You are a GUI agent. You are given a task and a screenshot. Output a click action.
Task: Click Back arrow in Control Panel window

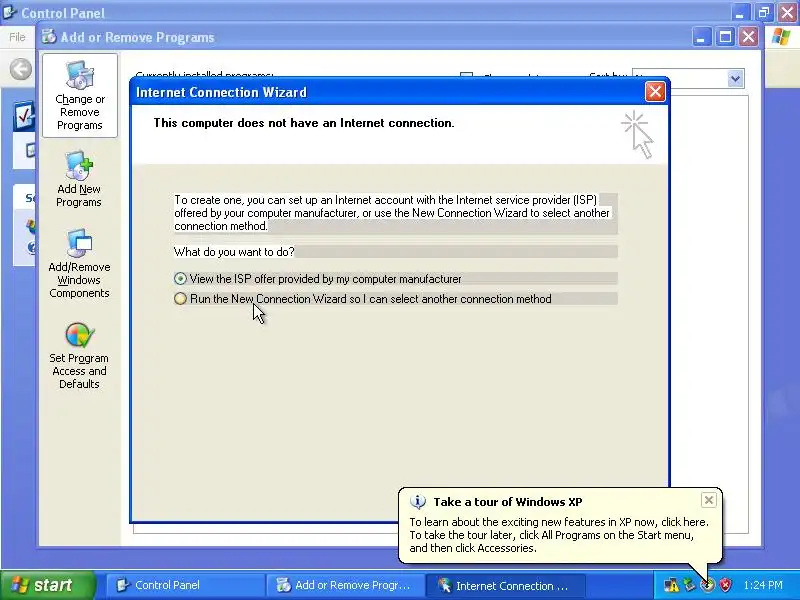point(21,69)
